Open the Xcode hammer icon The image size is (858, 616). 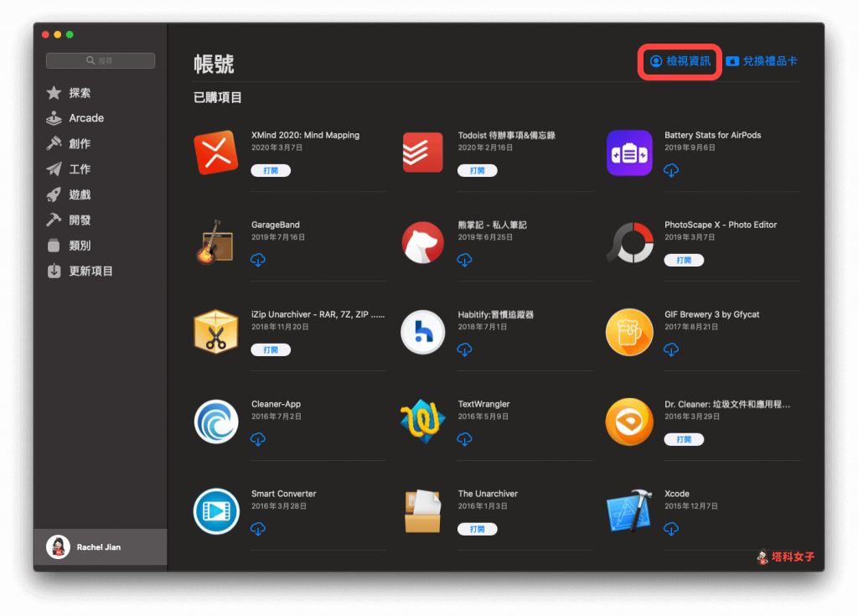(629, 511)
